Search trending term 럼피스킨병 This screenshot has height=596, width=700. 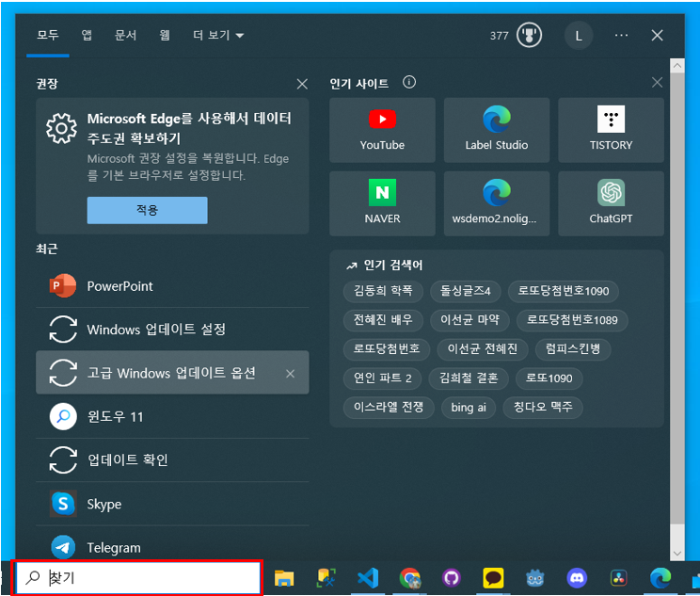pos(573,349)
